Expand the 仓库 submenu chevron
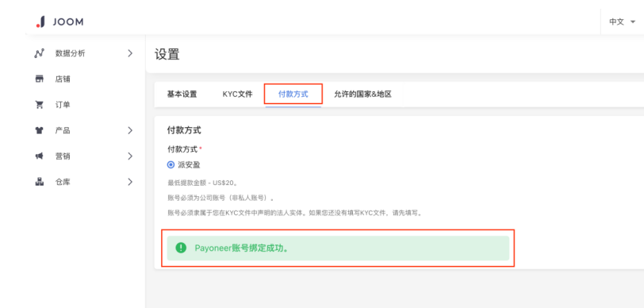644x308 pixels. pos(130,182)
